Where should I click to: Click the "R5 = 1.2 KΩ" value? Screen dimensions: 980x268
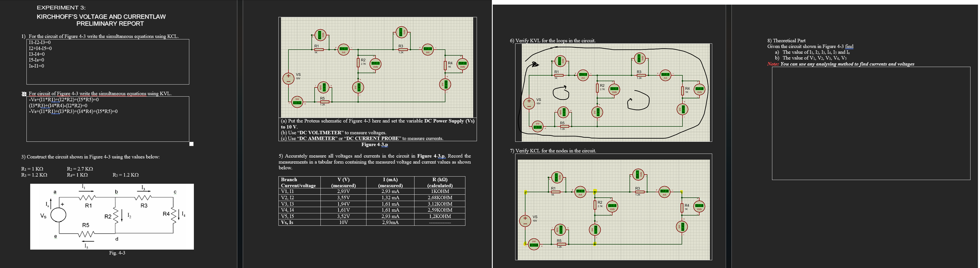pyautogui.click(x=125, y=175)
